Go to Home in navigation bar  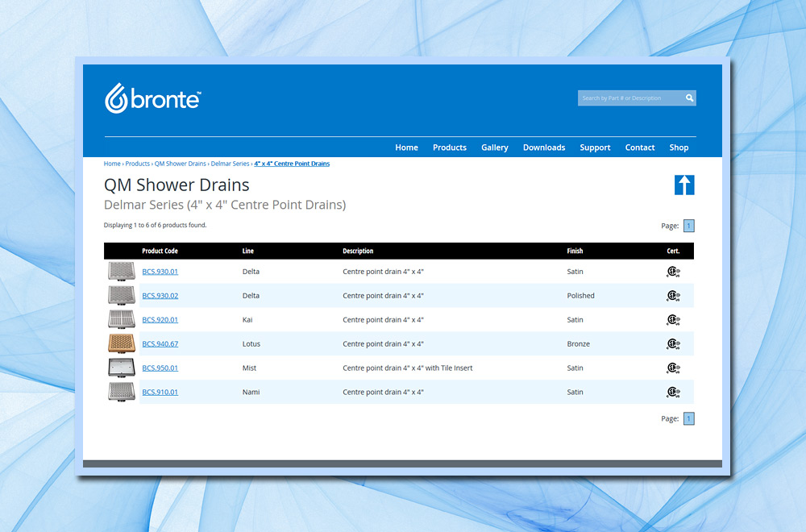[406, 148]
